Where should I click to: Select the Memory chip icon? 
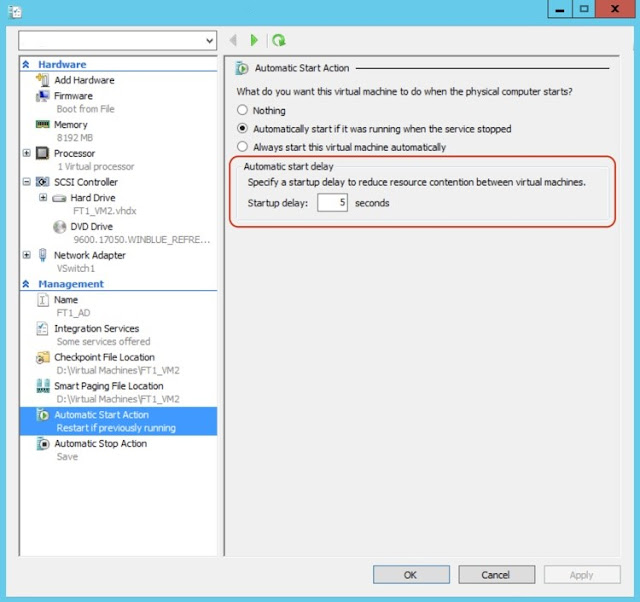(42, 124)
